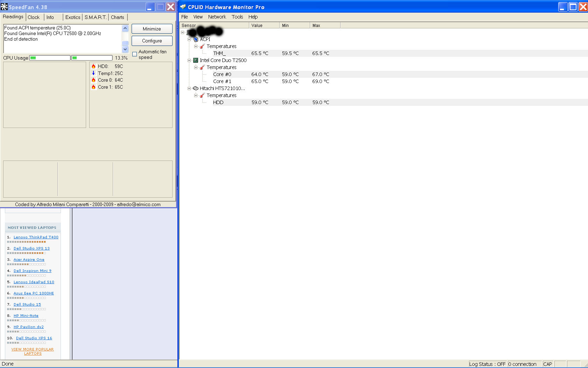Click the Core 1 flame icon in SpeedFan

[x=93, y=87]
